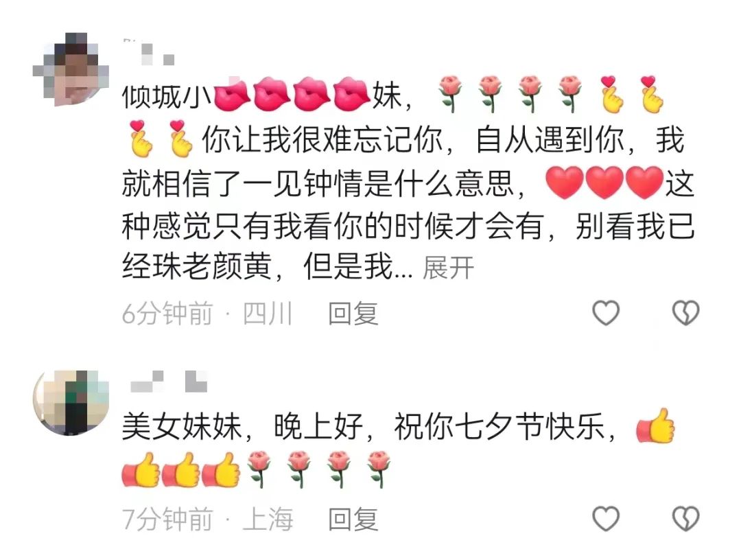The image size is (741, 560).
Task: Like the comment from 四川
Action: (x=606, y=313)
